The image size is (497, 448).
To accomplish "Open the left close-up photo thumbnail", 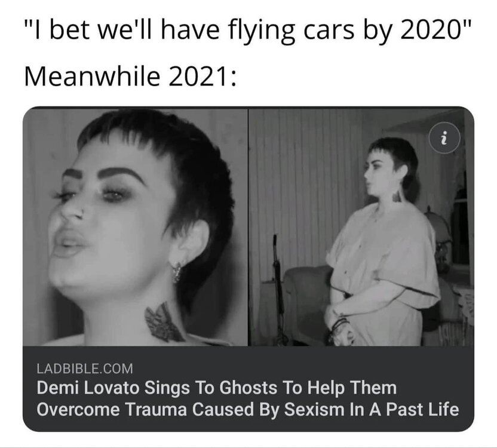I will click(x=135, y=227).
